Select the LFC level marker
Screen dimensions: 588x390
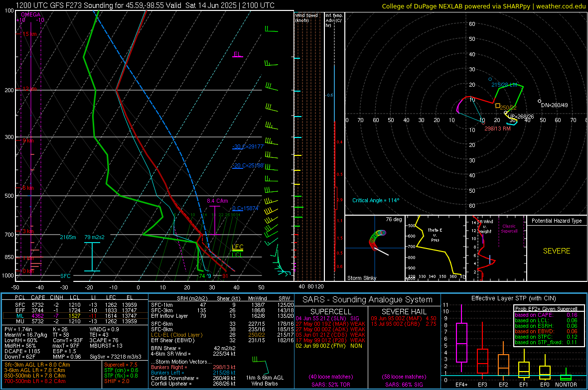(x=237, y=247)
